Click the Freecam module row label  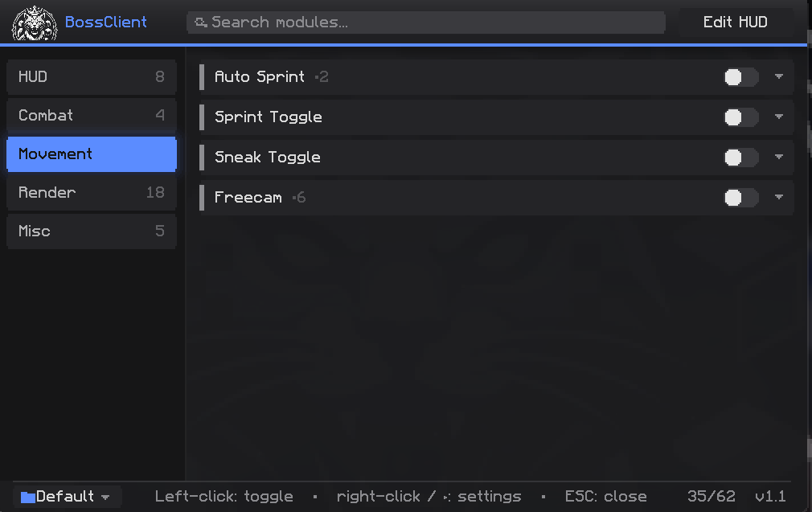coord(248,198)
